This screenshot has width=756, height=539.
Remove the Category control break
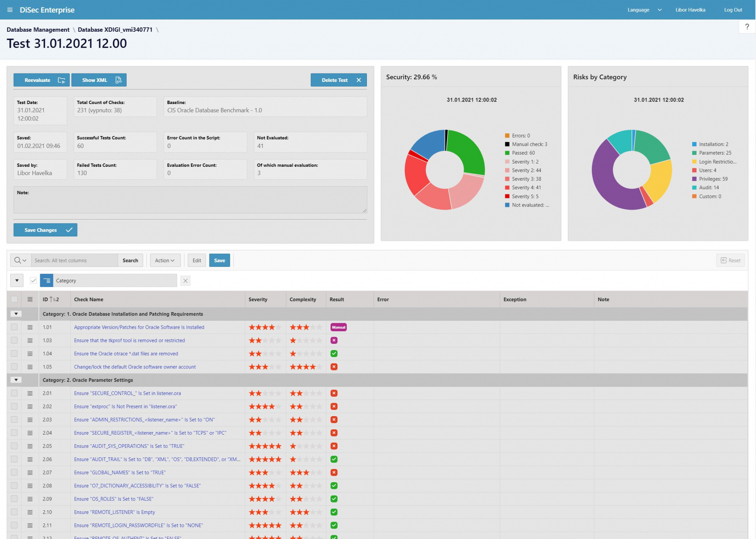185,281
